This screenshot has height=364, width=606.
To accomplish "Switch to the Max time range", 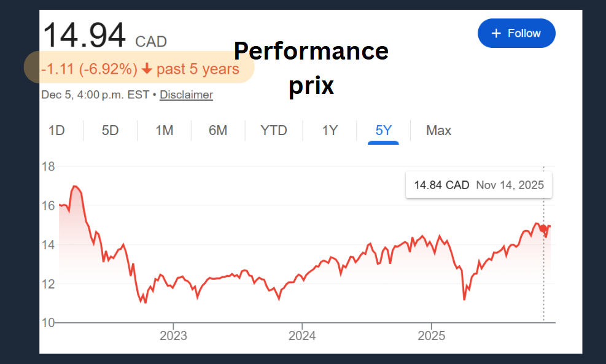I will 438,130.
